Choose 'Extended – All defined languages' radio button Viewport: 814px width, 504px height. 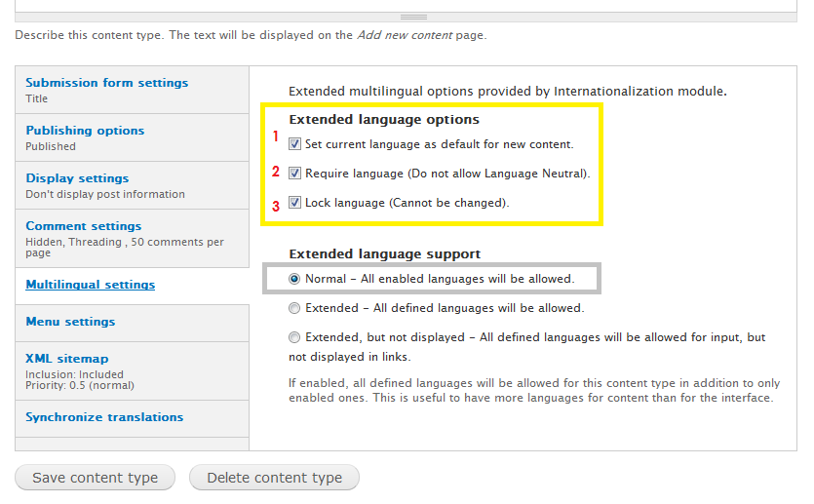295,308
